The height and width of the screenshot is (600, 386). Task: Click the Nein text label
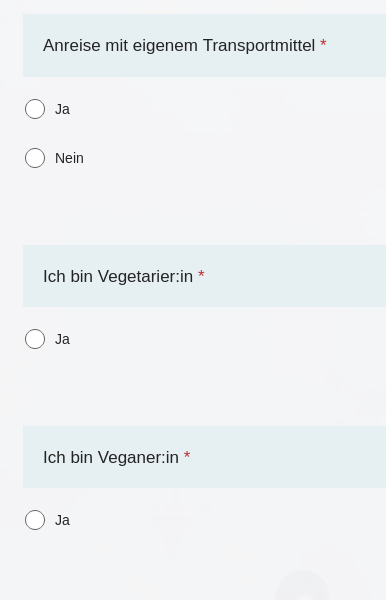pyautogui.click(x=69, y=158)
